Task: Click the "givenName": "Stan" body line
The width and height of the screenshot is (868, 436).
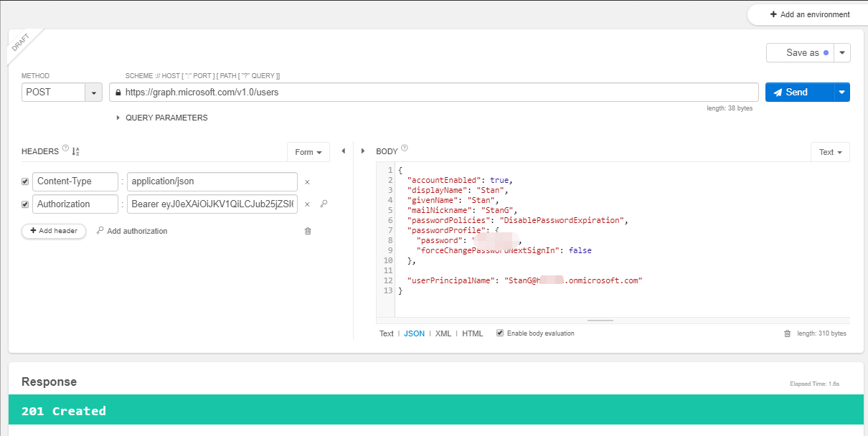Action: (452, 200)
